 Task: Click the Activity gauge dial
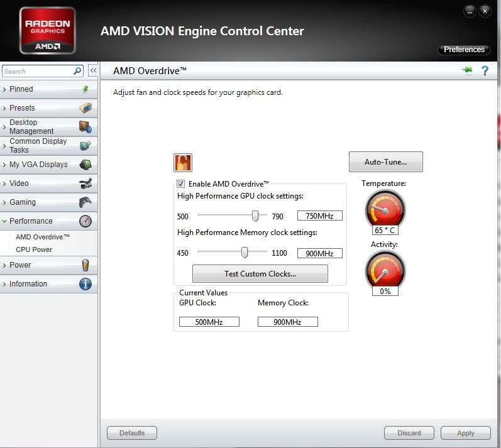(x=385, y=269)
